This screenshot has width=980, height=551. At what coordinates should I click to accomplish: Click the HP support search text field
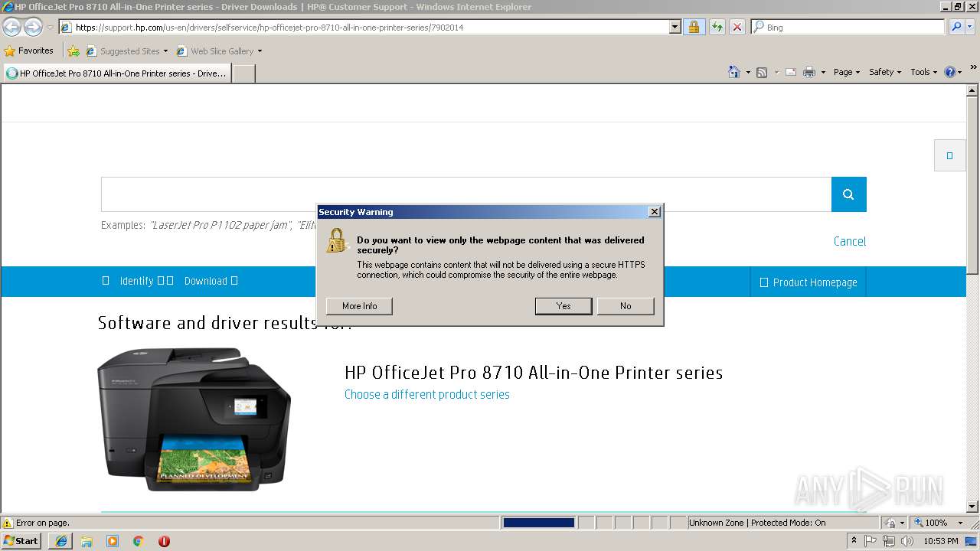point(466,194)
